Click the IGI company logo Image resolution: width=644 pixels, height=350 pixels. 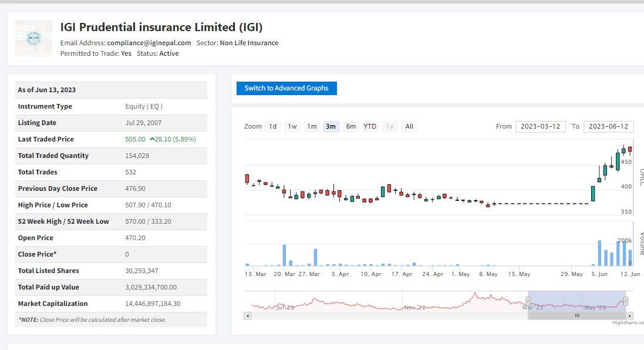pos(33,39)
